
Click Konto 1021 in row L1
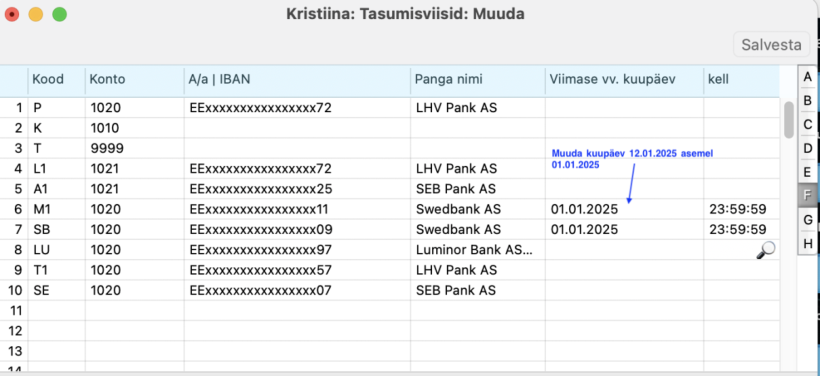click(x=105, y=169)
